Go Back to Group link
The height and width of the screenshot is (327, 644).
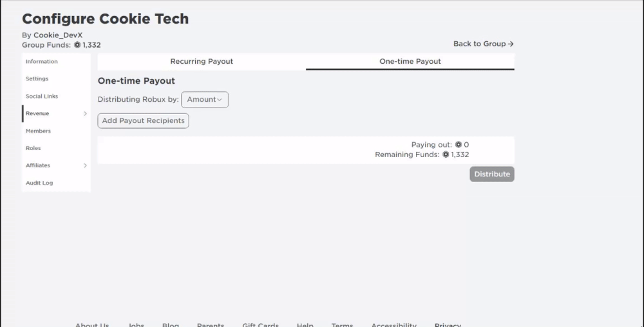coord(484,44)
